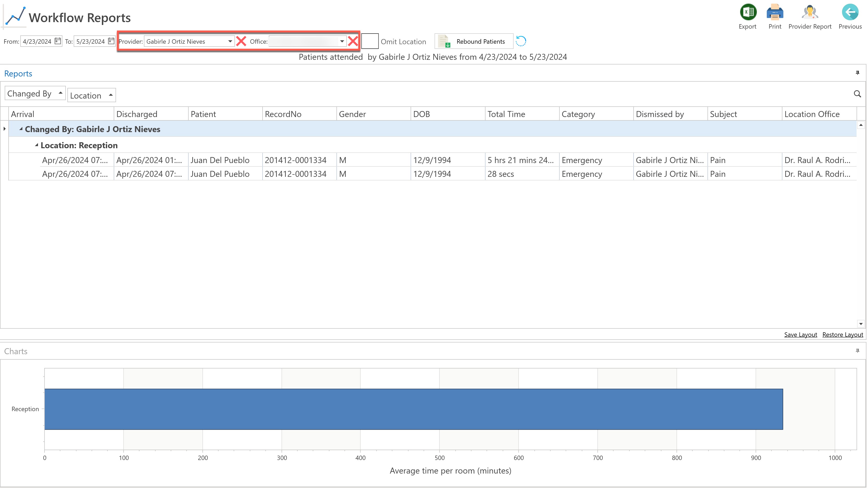Collapse the Changed By Gabirle group

point(21,129)
